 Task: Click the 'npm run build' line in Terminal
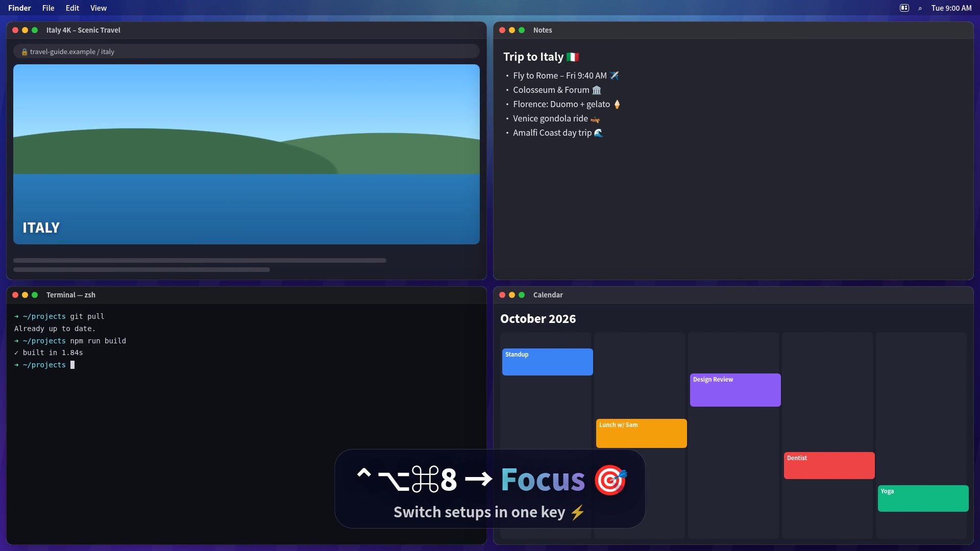click(70, 341)
